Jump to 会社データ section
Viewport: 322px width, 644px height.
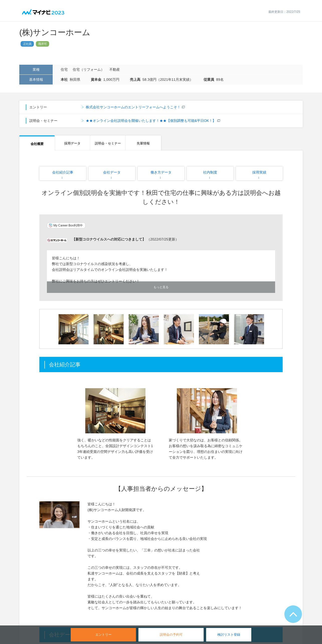(x=112, y=173)
